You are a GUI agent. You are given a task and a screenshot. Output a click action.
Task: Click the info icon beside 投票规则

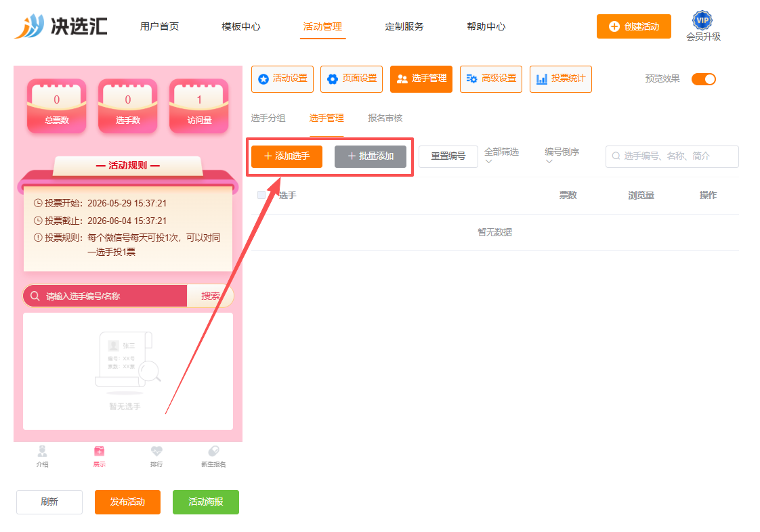(x=38, y=238)
